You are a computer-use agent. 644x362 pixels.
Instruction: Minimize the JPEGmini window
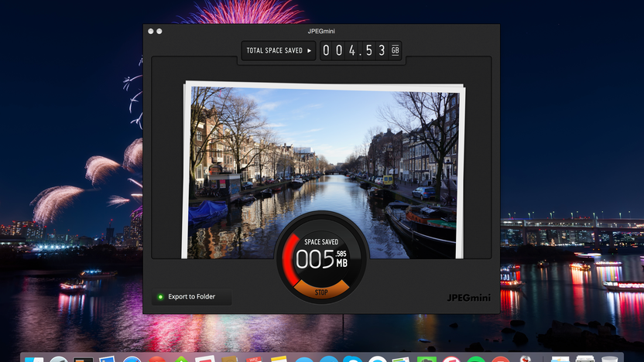(159, 31)
